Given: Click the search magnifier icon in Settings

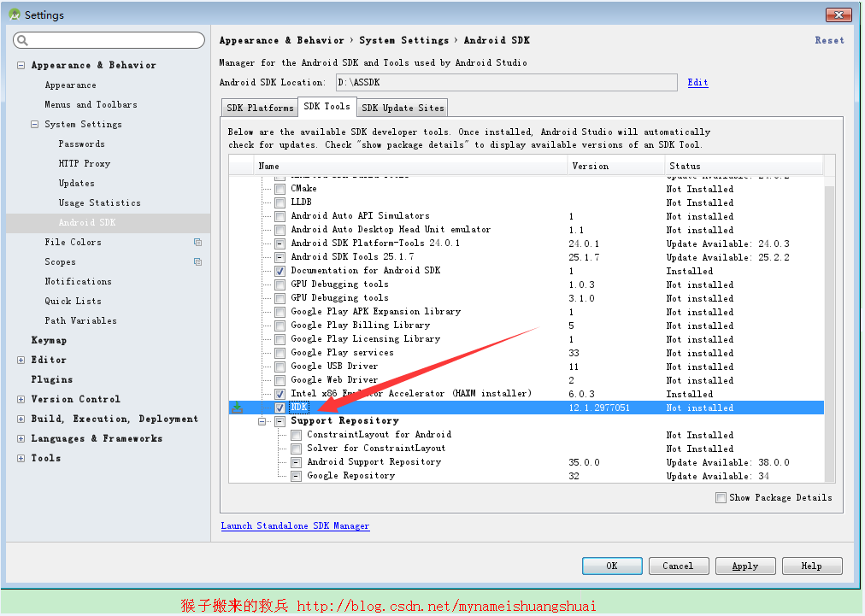Looking at the screenshot, I should [x=22, y=40].
